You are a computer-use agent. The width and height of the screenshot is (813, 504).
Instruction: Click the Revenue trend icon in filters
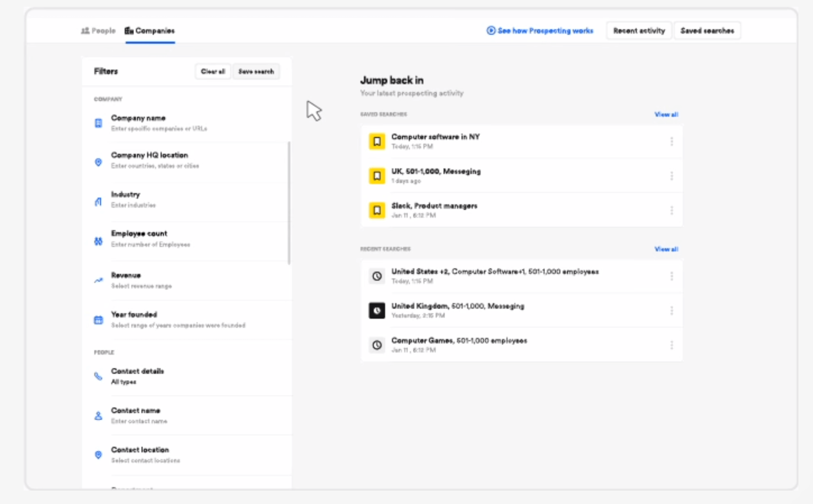(x=98, y=280)
